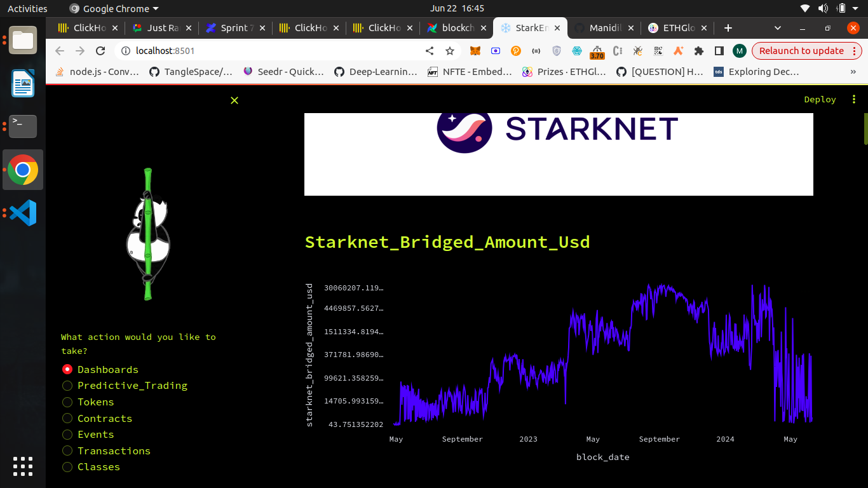Screen dimensions: 868x488
Task: Go forward to the next page
Action: click(79, 51)
